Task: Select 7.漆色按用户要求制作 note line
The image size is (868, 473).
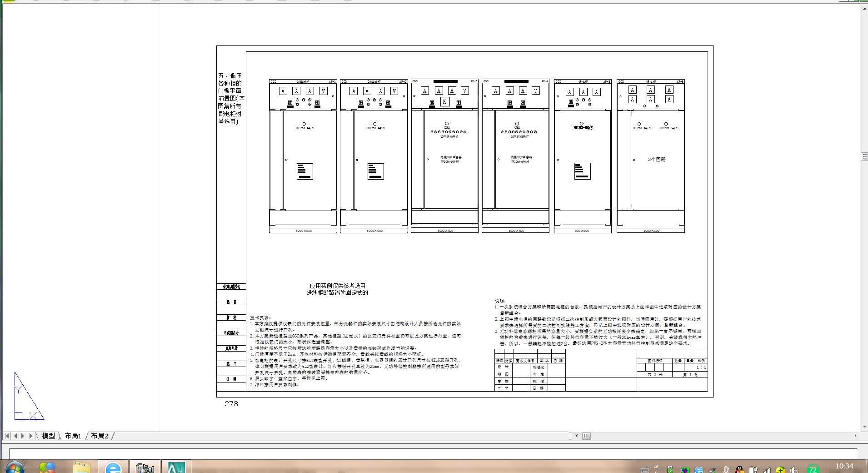Action: 274,385
